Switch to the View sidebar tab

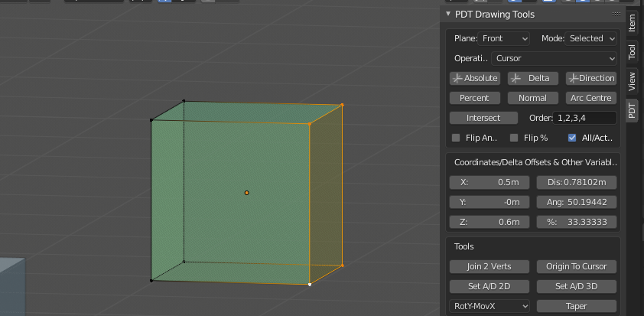[632, 81]
